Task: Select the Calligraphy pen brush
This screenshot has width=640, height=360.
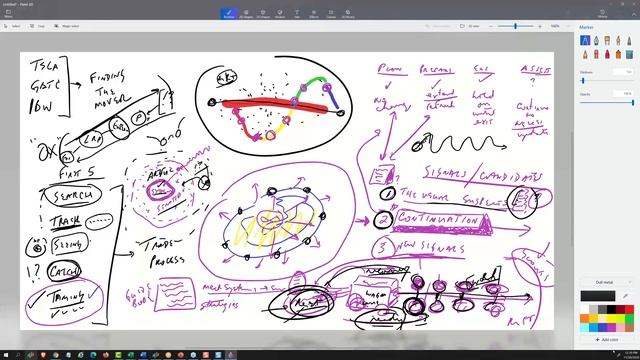Action: point(596,40)
